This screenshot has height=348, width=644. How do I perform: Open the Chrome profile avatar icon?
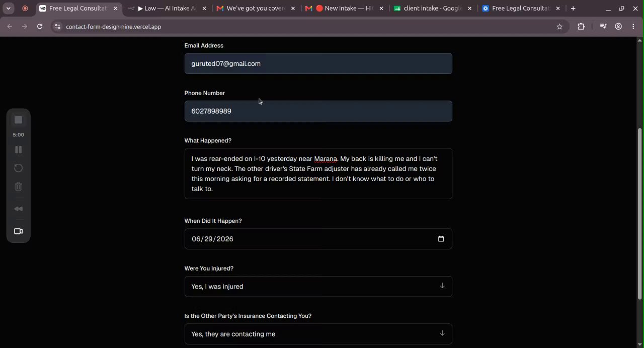click(618, 27)
